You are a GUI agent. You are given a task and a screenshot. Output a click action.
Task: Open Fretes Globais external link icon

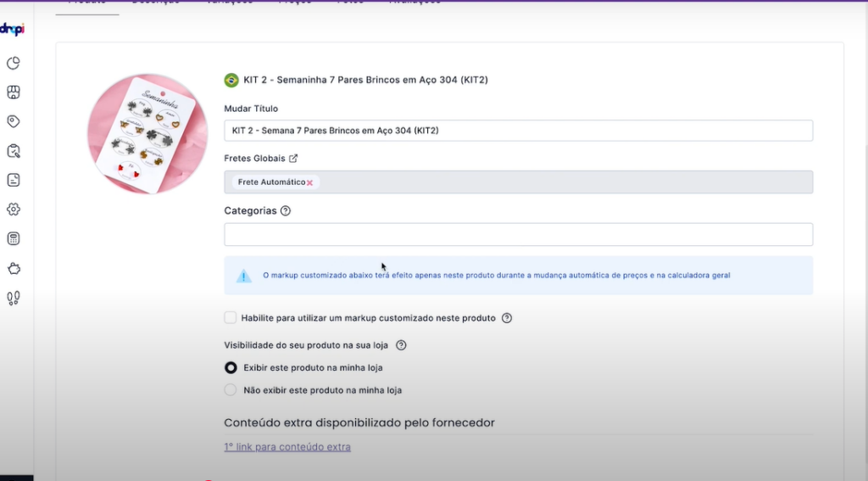tap(293, 159)
